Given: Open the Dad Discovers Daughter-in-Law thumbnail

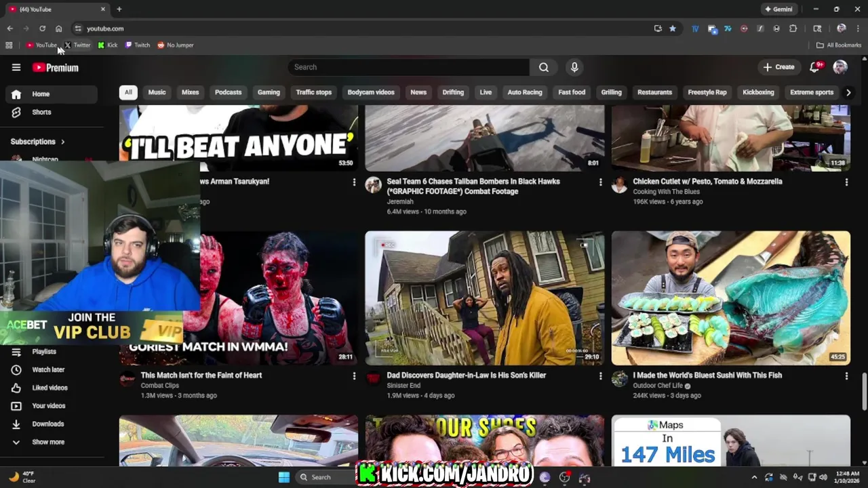Looking at the screenshot, I should tap(485, 298).
